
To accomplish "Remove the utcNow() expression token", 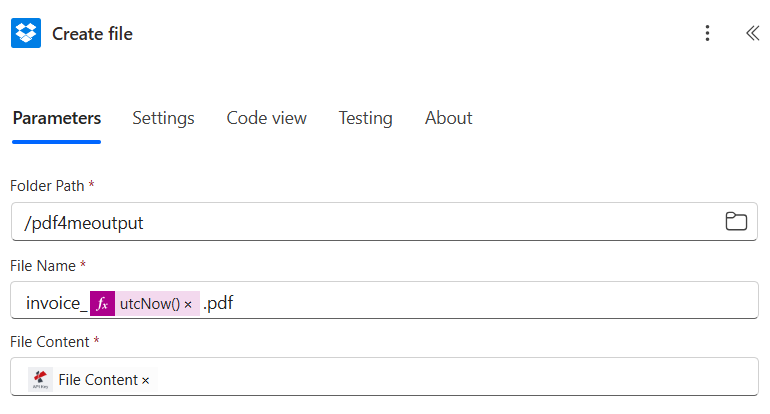I will [188, 304].
